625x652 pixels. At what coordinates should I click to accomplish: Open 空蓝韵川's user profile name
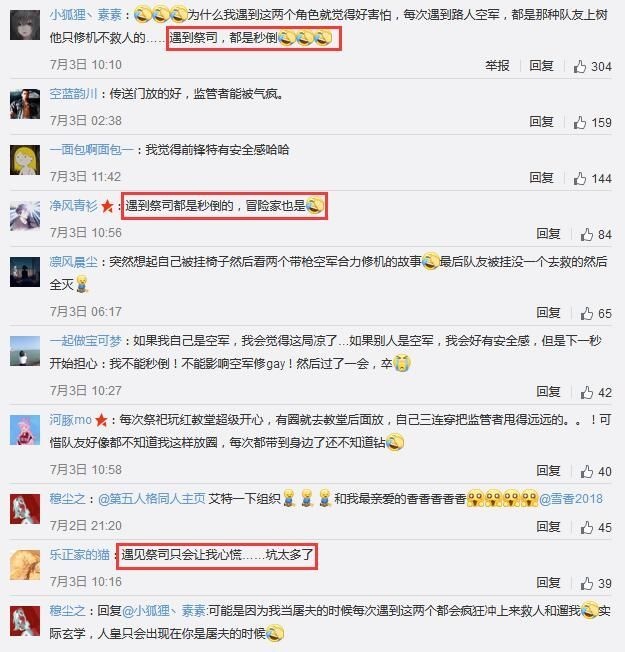click(73, 94)
